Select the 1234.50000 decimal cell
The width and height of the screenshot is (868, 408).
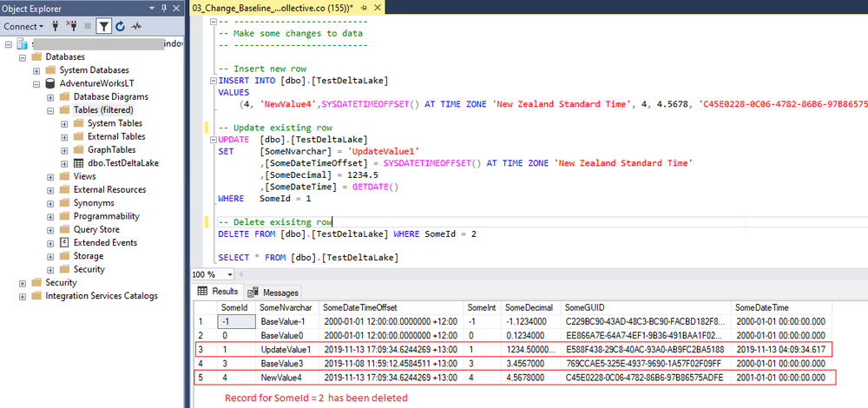(530, 350)
